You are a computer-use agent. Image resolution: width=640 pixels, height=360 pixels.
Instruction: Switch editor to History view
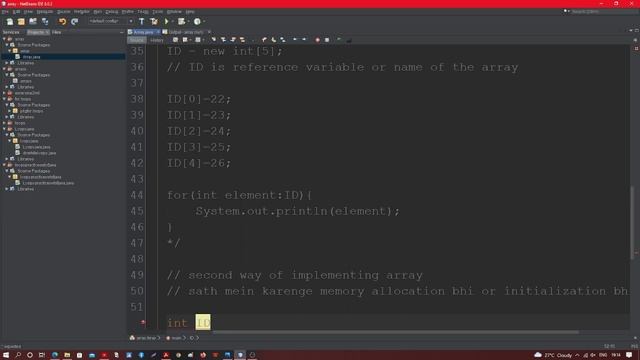click(x=156, y=40)
